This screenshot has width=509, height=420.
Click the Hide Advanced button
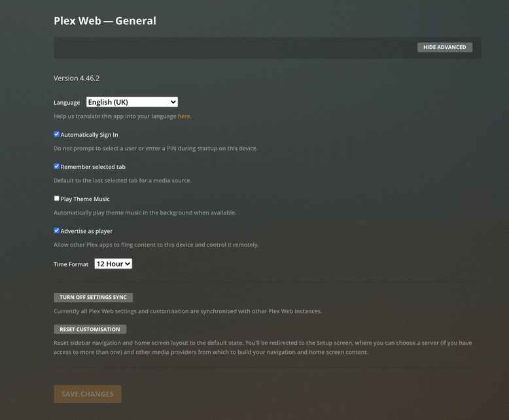click(x=444, y=47)
